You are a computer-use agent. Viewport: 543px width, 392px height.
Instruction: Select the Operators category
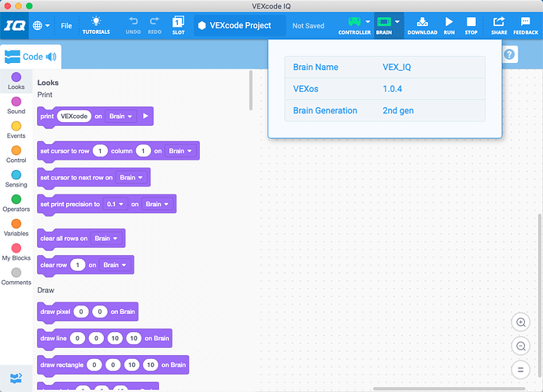click(x=17, y=204)
